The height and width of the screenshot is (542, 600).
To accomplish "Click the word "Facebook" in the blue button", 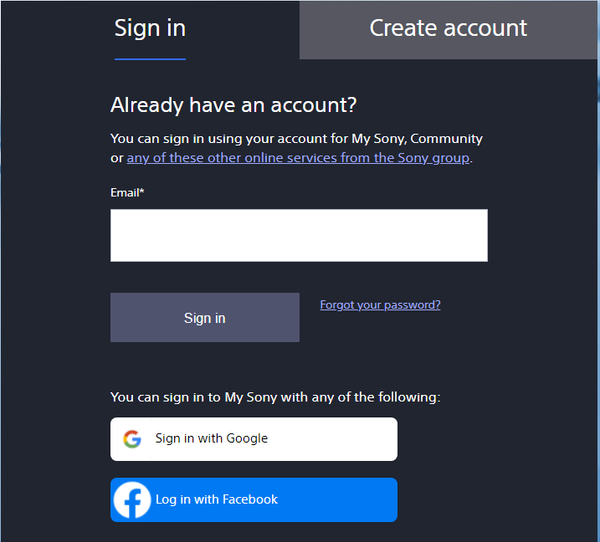I will coord(249,500).
